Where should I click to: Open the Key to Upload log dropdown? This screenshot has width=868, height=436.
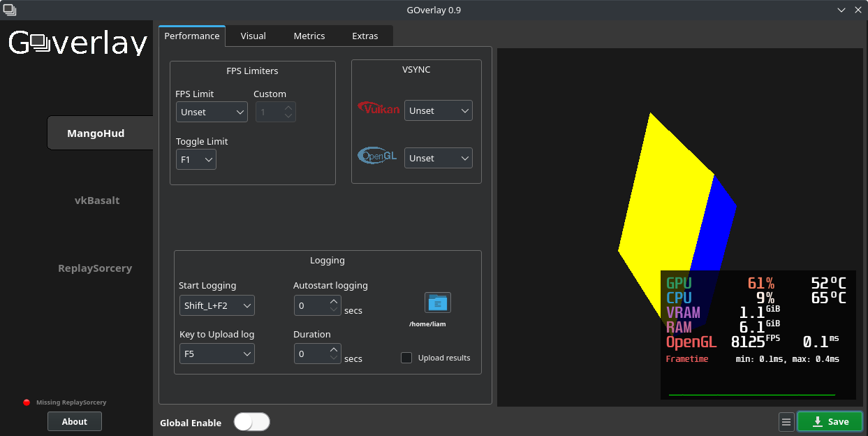[x=217, y=354]
